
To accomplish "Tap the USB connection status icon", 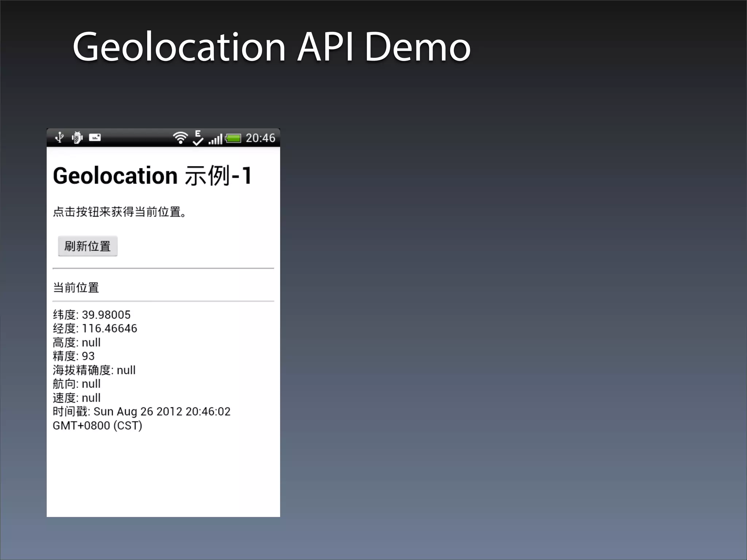I will (59, 137).
